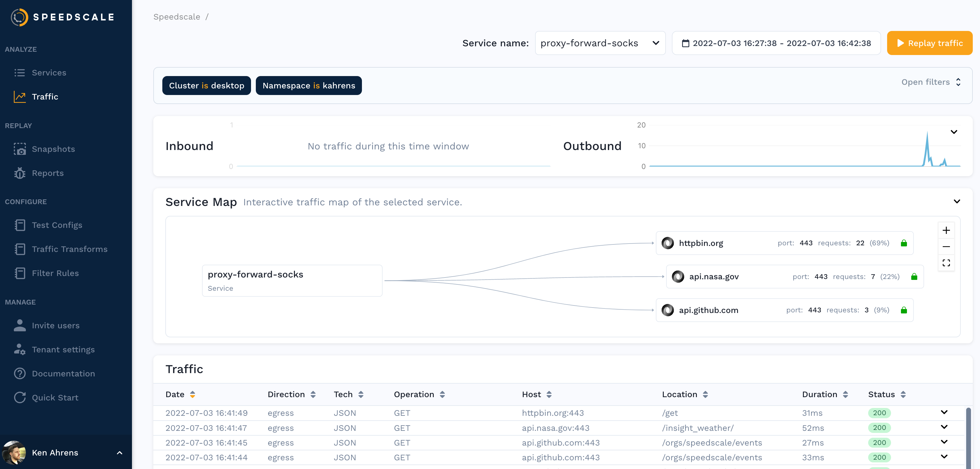Screen dimensions: 980x469
Task: Select the proxy-forward-socks service node
Action: tap(292, 281)
